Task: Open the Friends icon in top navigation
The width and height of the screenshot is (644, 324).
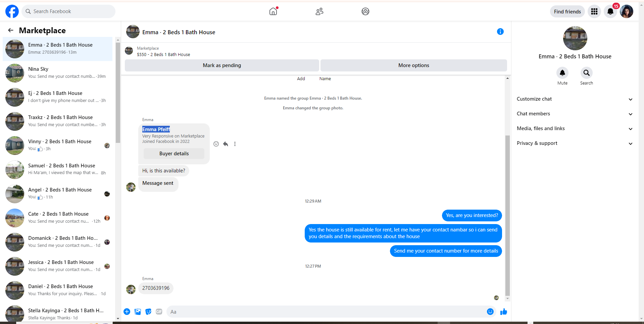Action: point(319,11)
